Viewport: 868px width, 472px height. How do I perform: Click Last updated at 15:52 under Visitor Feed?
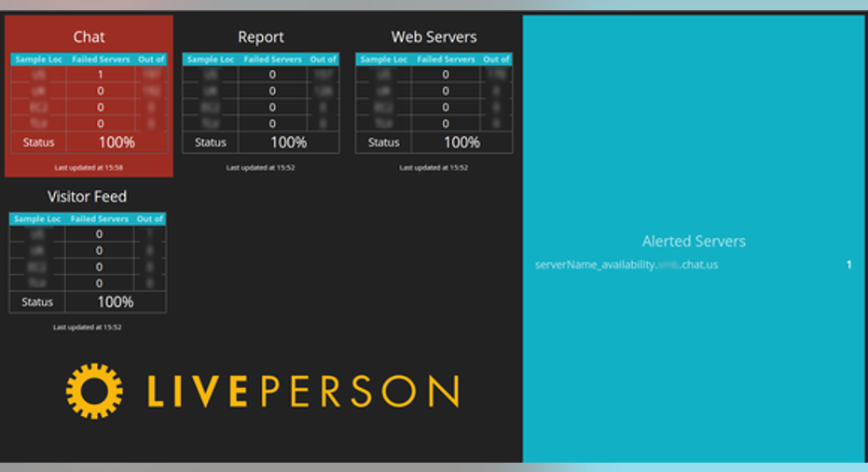click(x=87, y=326)
